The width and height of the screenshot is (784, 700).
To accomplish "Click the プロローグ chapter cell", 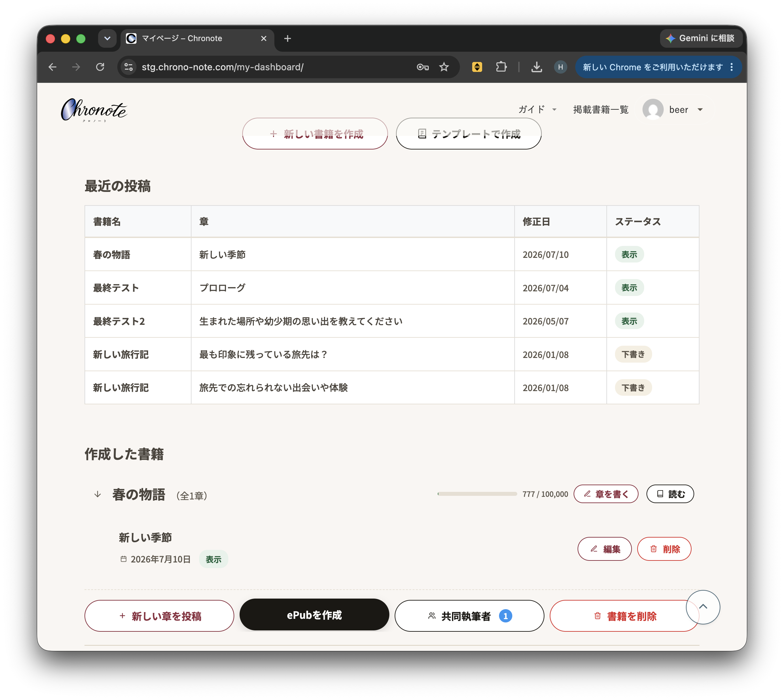I will 353,288.
